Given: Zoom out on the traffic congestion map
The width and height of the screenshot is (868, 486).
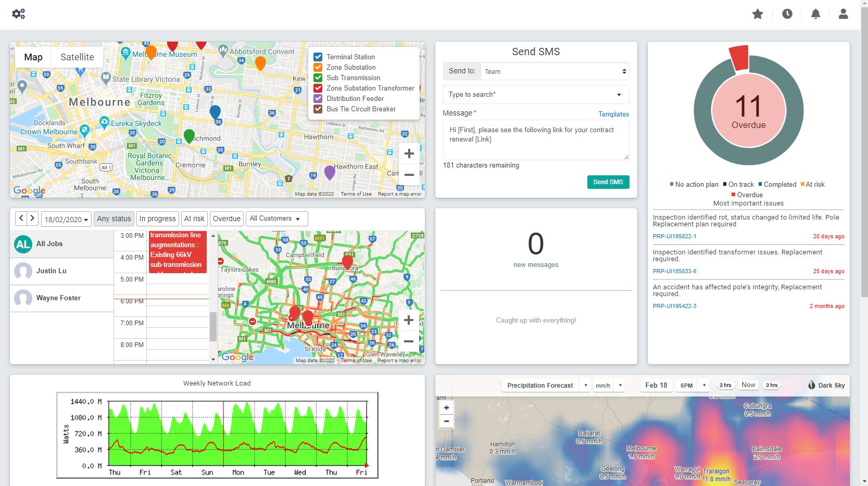Looking at the screenshot, I should pos(409,341).
